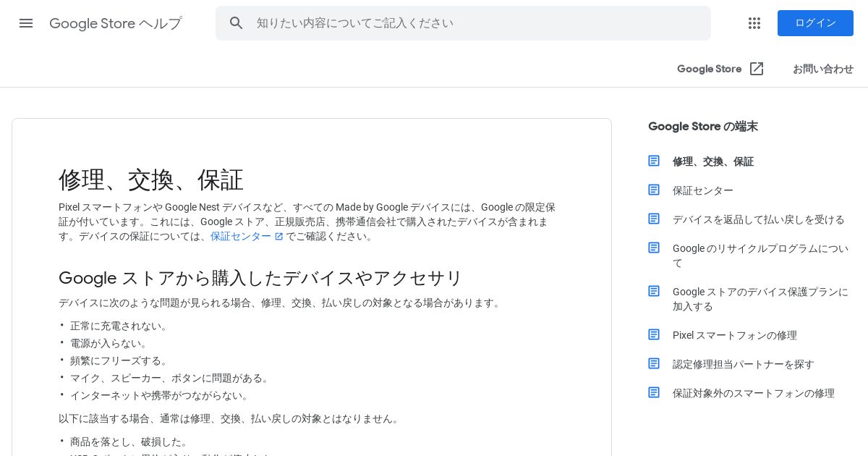Open the inline 保証センター link
This screenshot has width=868, height=456.
pyautogui.click(x=241, y=237)
